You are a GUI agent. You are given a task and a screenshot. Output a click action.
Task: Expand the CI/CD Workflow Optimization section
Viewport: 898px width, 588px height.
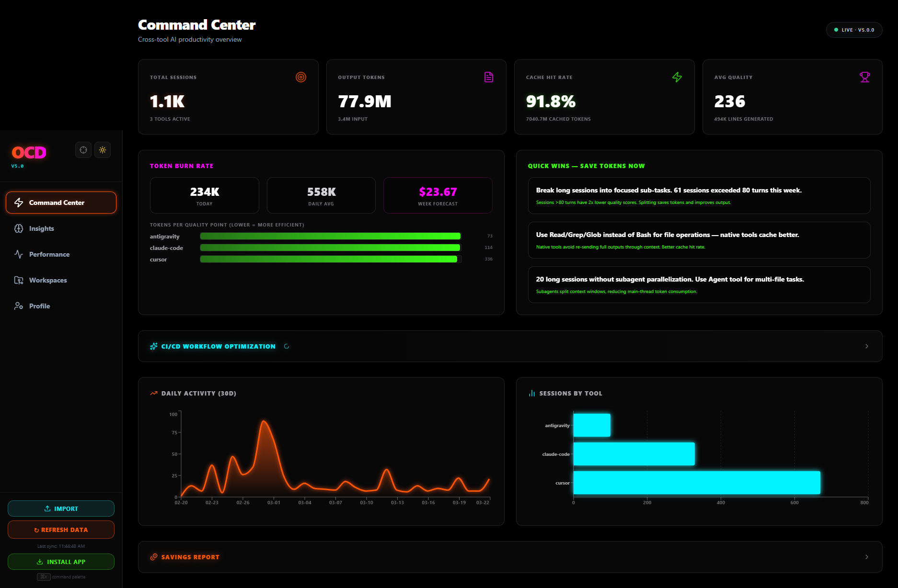coord(510,346)
